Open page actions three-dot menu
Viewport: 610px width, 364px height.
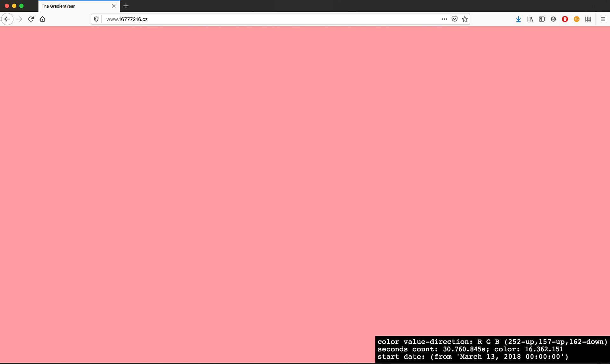pyautogui.click(x=444, y=19)
